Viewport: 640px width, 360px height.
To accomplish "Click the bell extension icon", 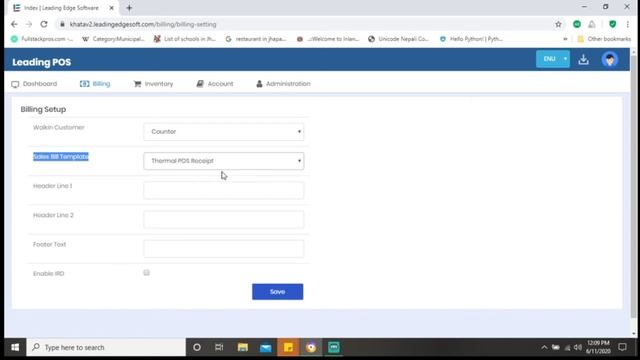I will point(592,24).
